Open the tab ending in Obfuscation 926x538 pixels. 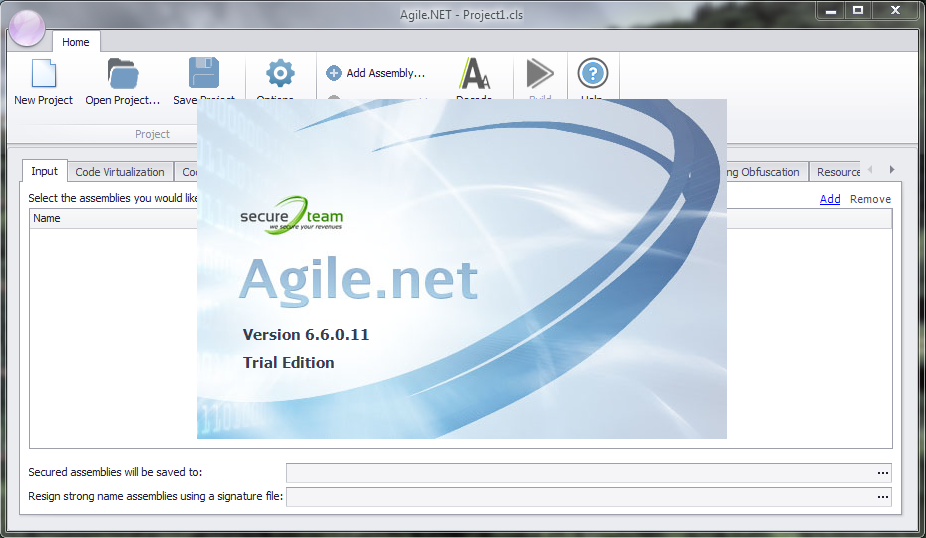click(x=766, y=172)
